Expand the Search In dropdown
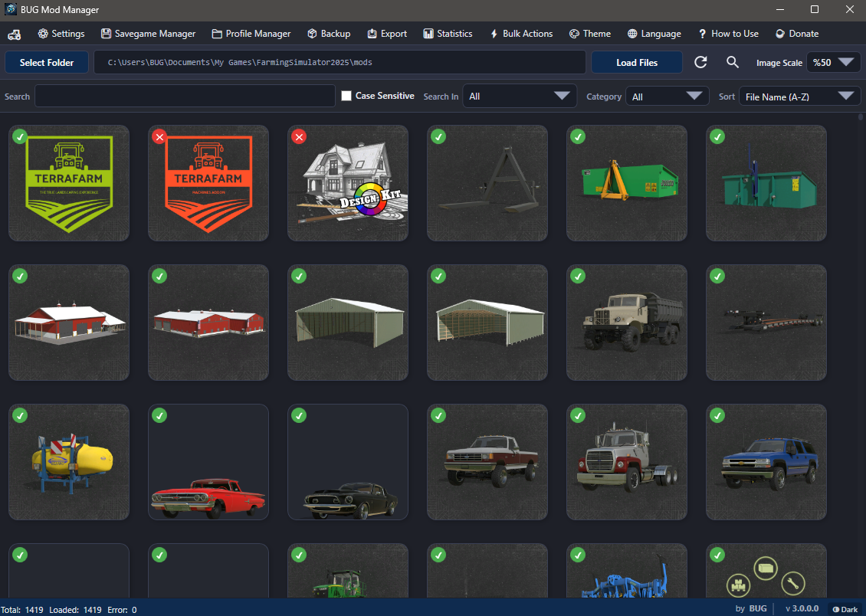866x616 pixels. (x=520, y=97)
